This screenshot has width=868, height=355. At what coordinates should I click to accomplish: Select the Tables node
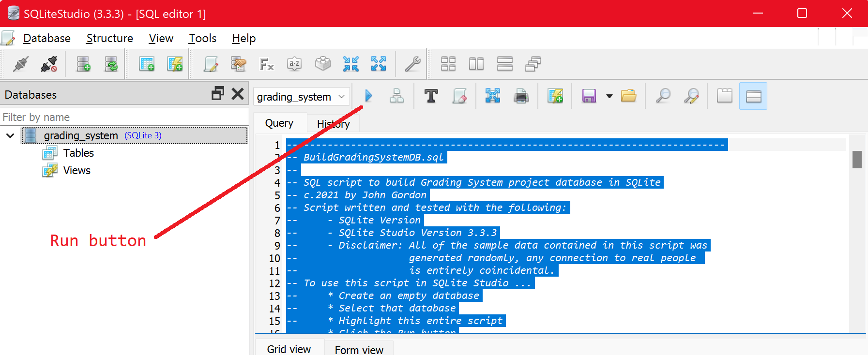tap(78, 153)
